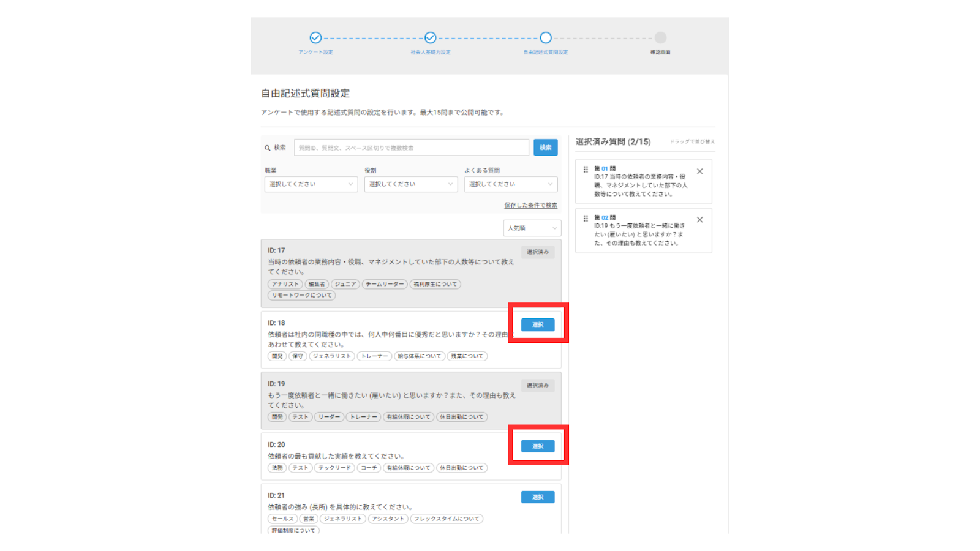This screenshot has height=551, width=980.
Task: Click drag handle of question 02
Action: pos(586,219)
